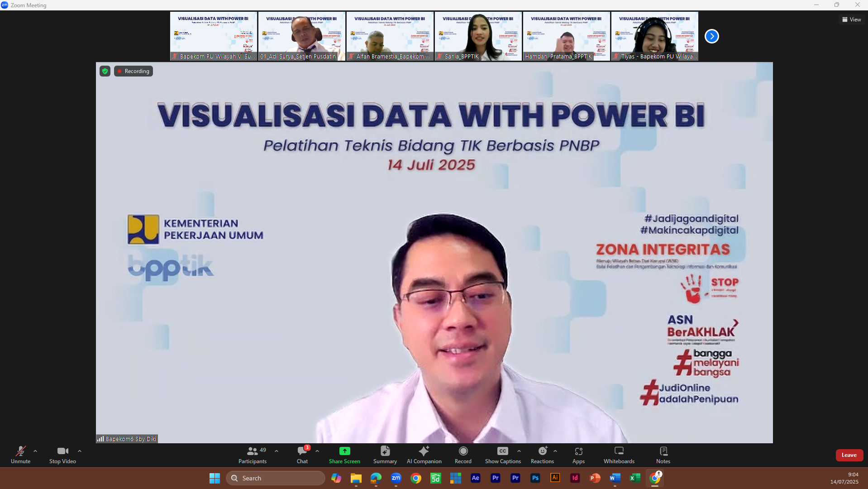Open first Adobe Premiere Pro taskbar icon
Image resolution: width=868 pixels, height=489 pixels.
[496, 478]
